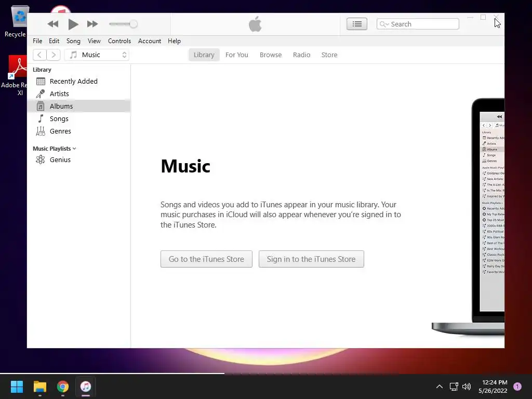Image resolution: width=532 pixels, height=399 pixels.
Task: Switch to the For You tab
Action: (237, 55)
